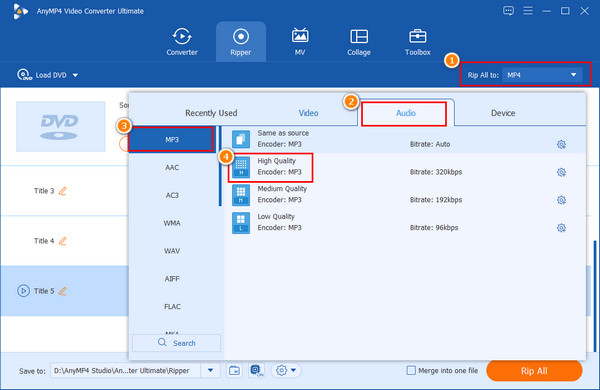Rename Title 5 with the pencil icon
The image size is (600, 390).
click(62, 291)
